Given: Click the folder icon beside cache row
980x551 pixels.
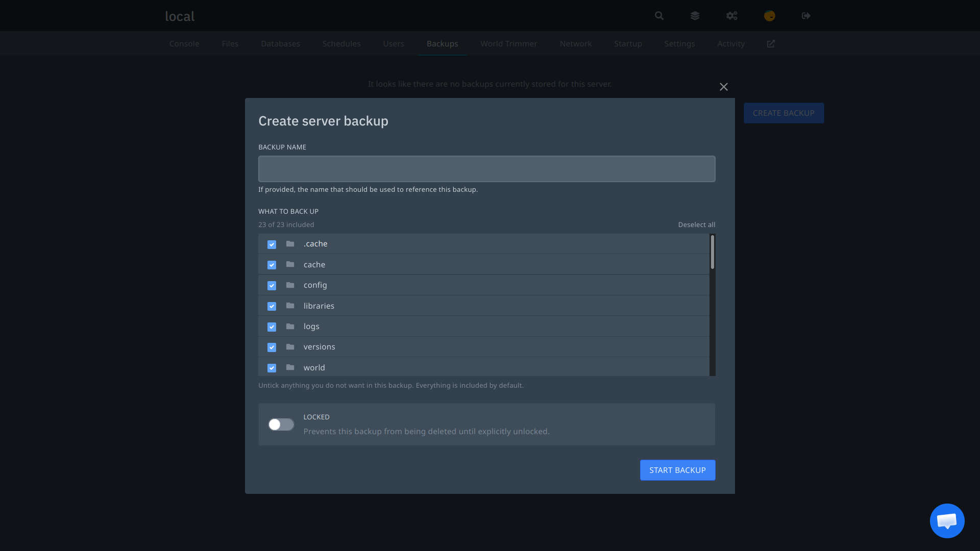Looking at the screenshot, I should 290,264.
